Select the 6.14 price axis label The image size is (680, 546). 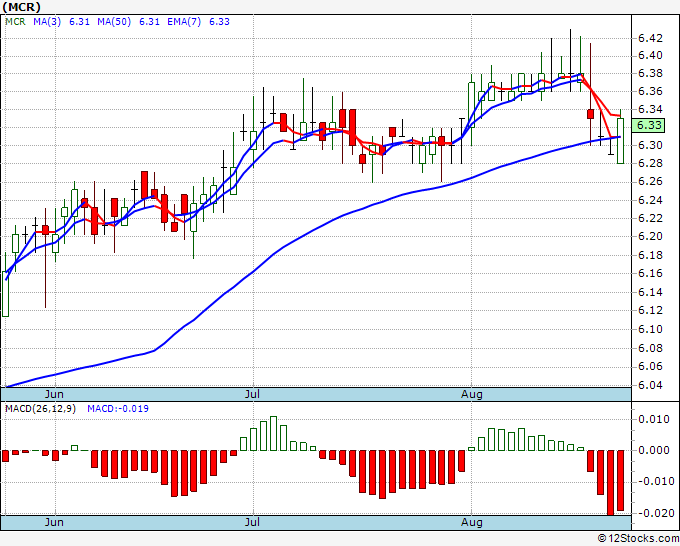[650, 292]
